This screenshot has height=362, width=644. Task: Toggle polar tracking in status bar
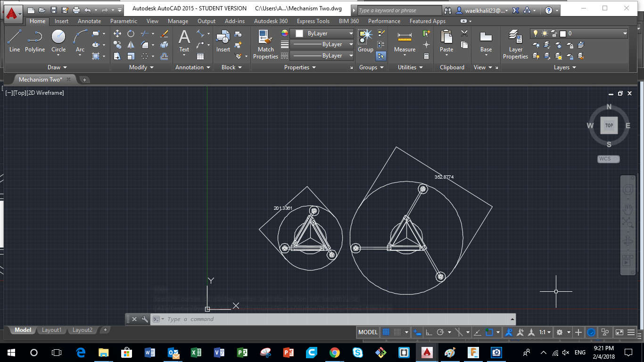(x=440, y=332)
